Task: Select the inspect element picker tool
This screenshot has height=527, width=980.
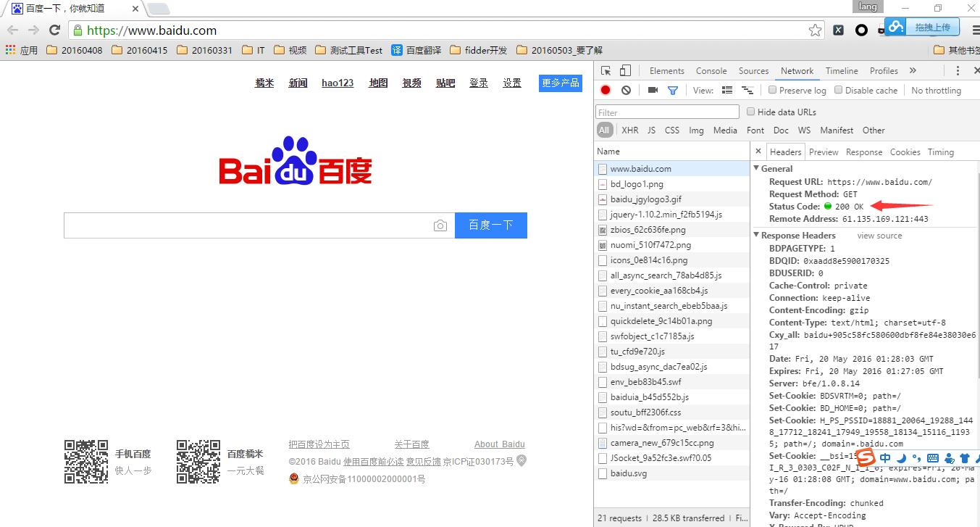Action: click(606, 71)
